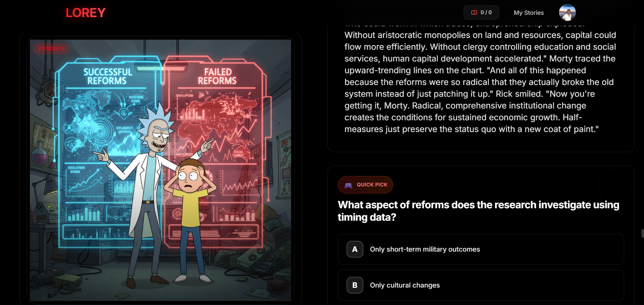
Task: Navigate home via the LOREY header
Action: (85, 12)
